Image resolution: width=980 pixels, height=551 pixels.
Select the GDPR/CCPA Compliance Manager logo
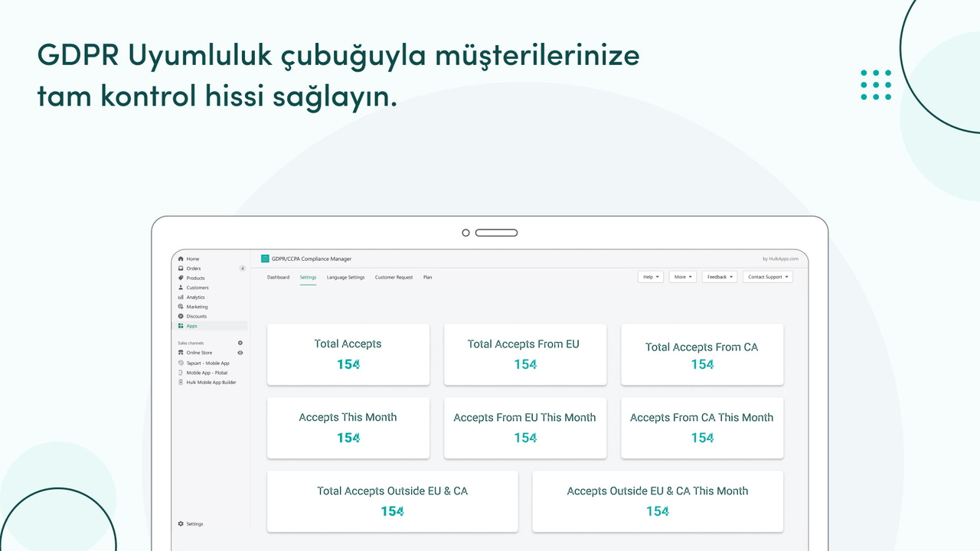coord(265,259)
